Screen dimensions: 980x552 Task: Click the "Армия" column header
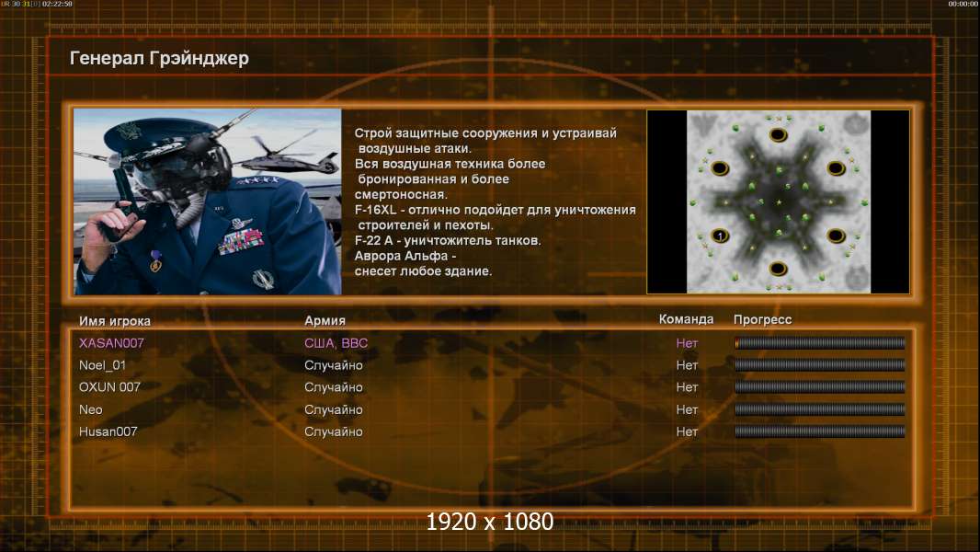point(325,321)
